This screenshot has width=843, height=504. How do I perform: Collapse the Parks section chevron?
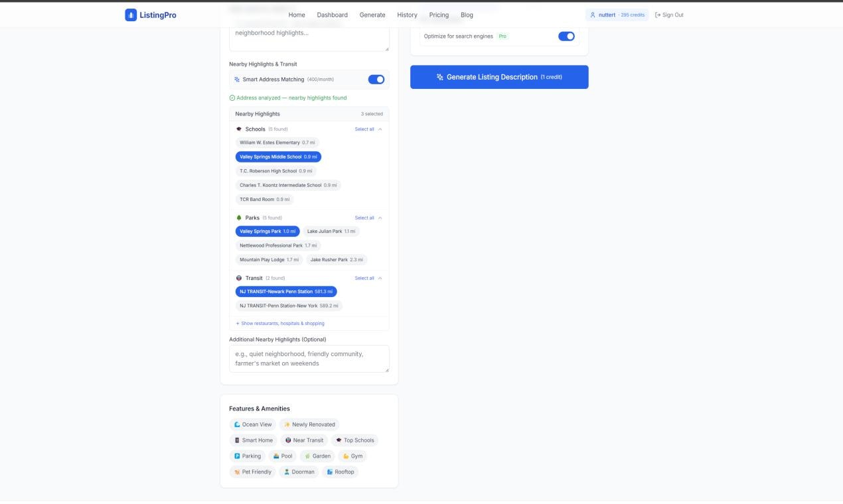point(380,218)
